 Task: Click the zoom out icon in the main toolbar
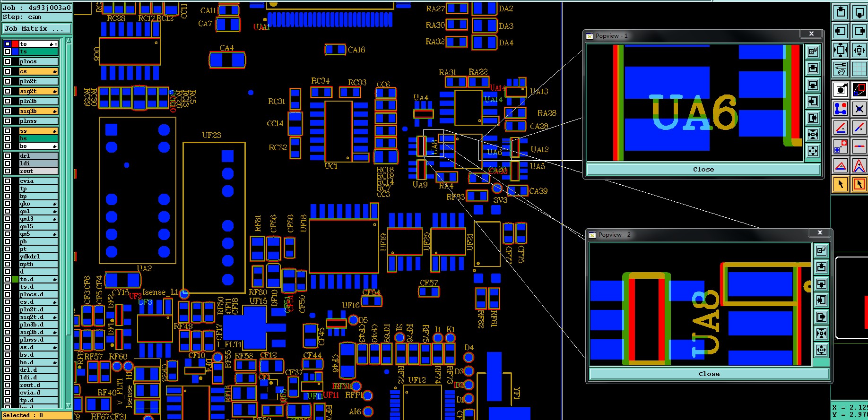(859, 50)
